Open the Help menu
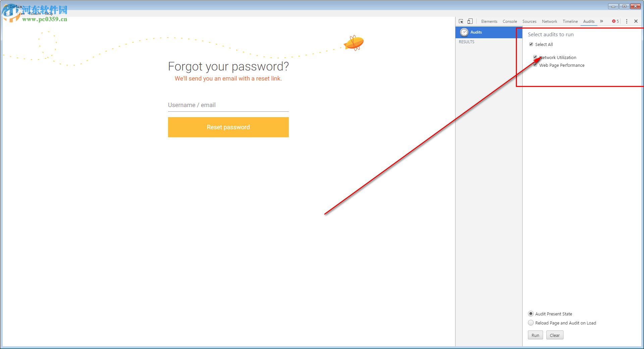 coord(49,14)
